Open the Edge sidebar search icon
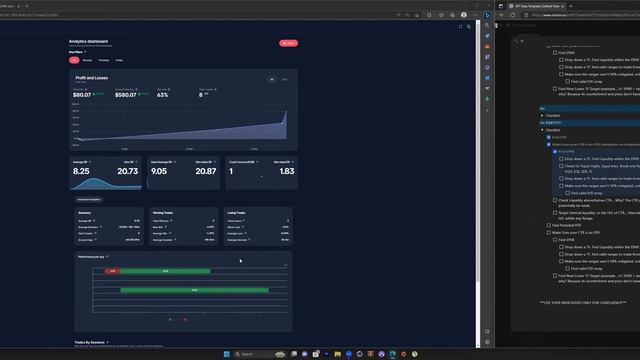Viewport: 640px width, 360px height. click(487, 25)
